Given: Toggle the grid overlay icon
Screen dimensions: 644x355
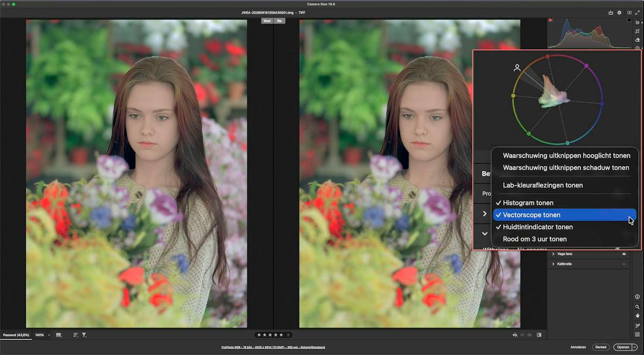Looking at the screenshot, I should 637,334.
